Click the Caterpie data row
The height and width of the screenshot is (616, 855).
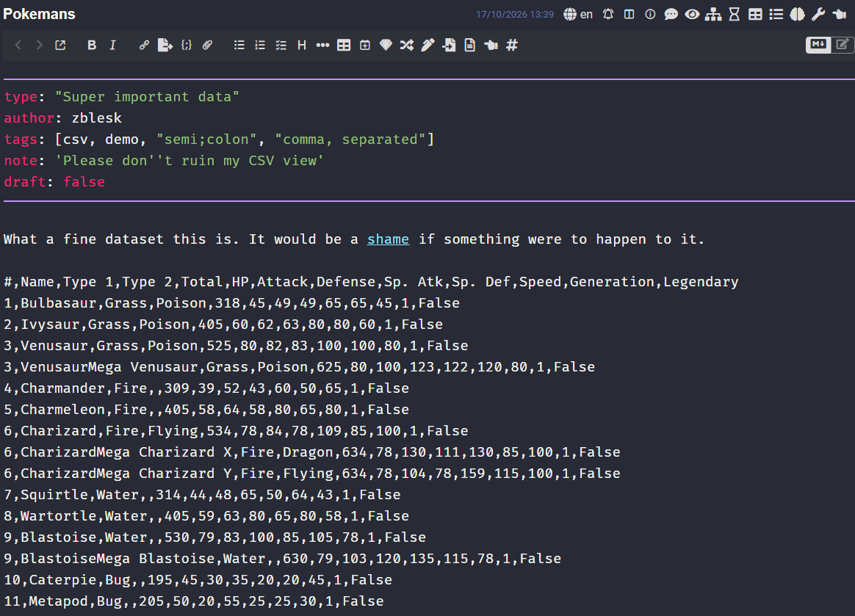point(198,579)
